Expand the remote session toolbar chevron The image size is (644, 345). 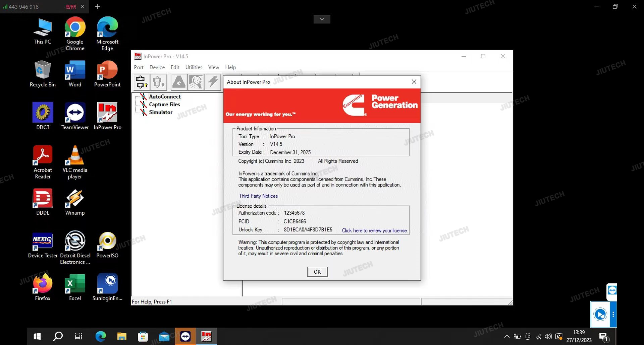coord(322,19)
